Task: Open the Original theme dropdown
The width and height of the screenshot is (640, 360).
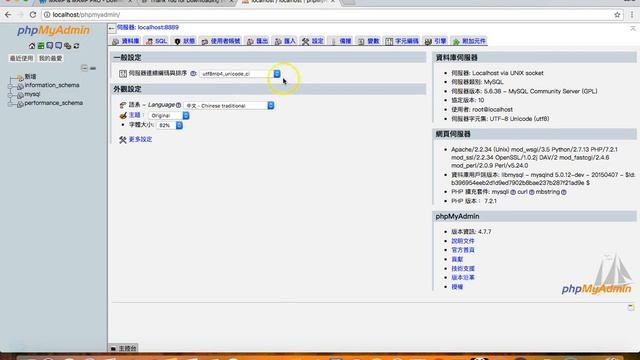Action: (169, 116)
